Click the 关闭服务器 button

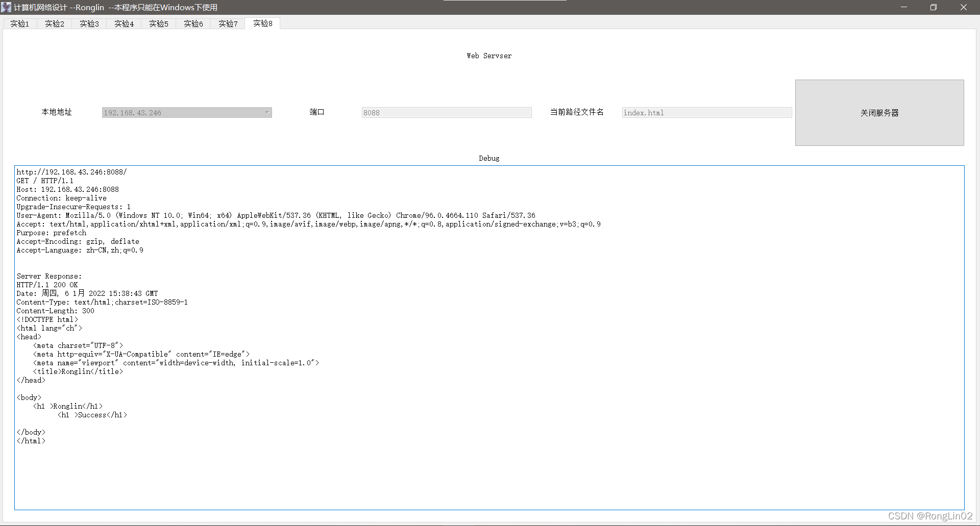coord(879,113)
